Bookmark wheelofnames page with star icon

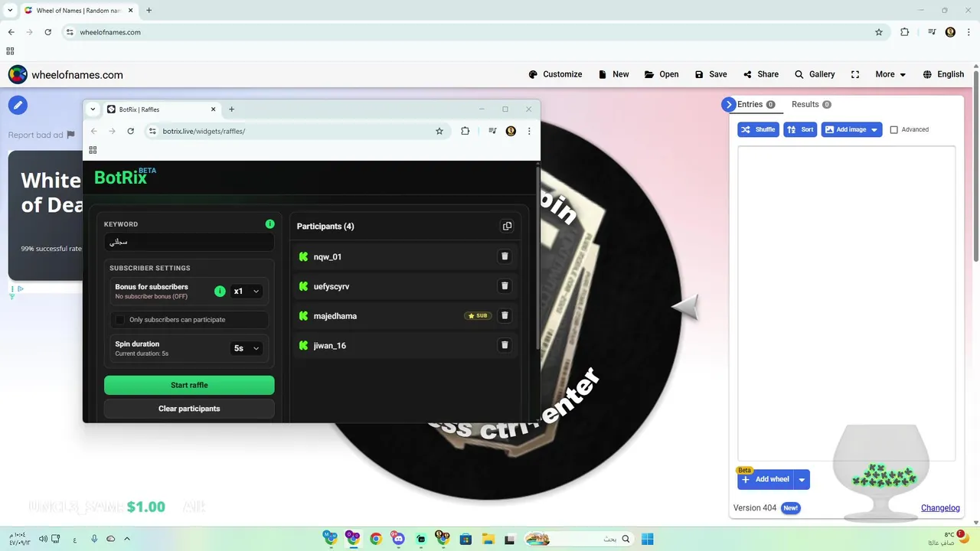[879, 32]
